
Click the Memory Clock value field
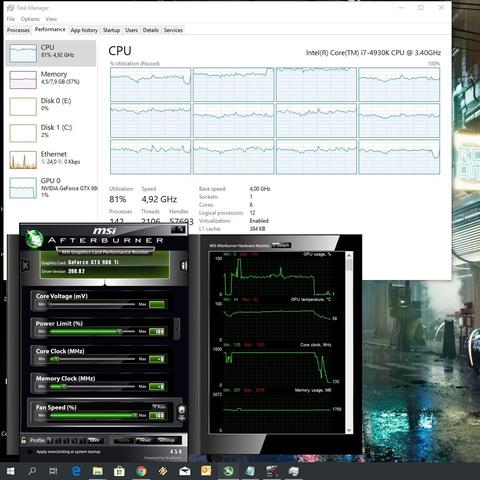coord(157,387)
